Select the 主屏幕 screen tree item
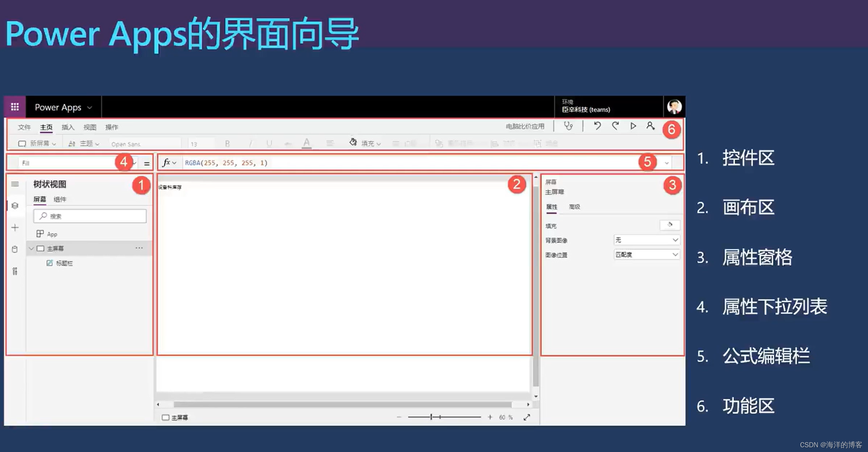Viewport: 868px width, 452px height. 89,248
